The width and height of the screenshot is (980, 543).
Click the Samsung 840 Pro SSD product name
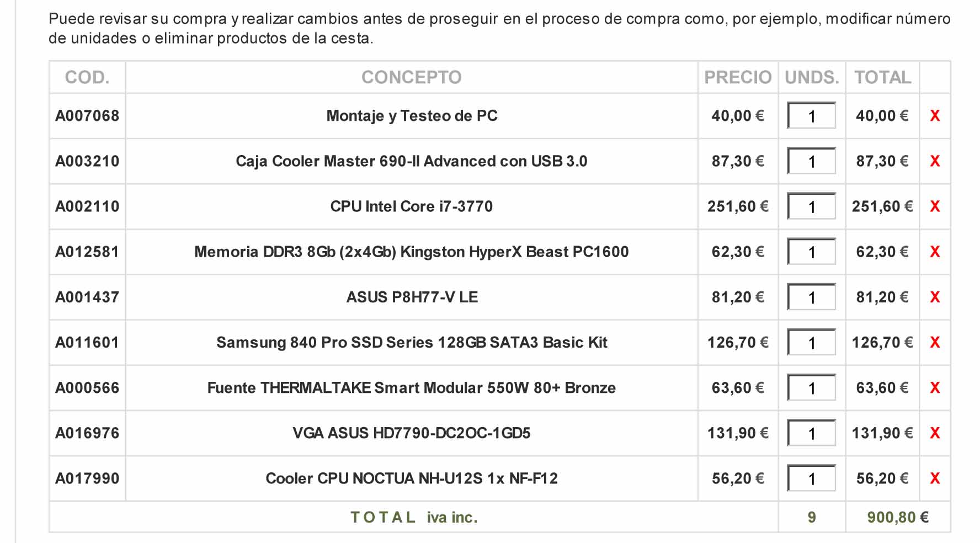[x=412, y=342]
